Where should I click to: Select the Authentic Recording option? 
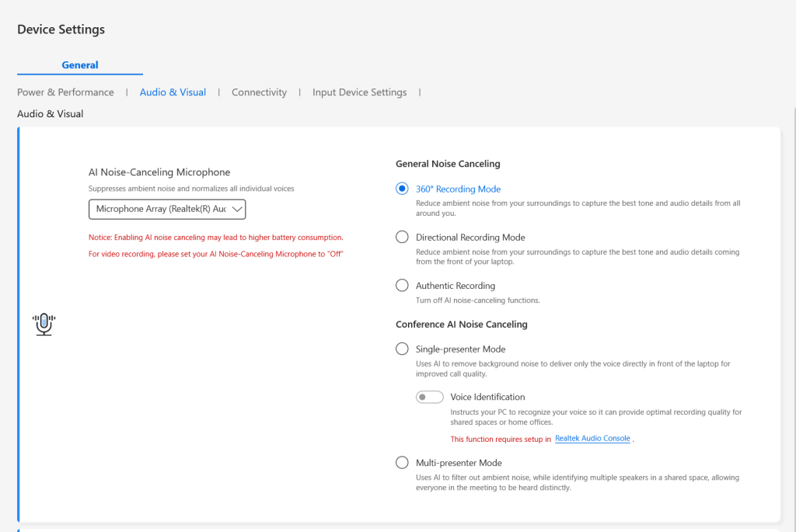[402, 285]
